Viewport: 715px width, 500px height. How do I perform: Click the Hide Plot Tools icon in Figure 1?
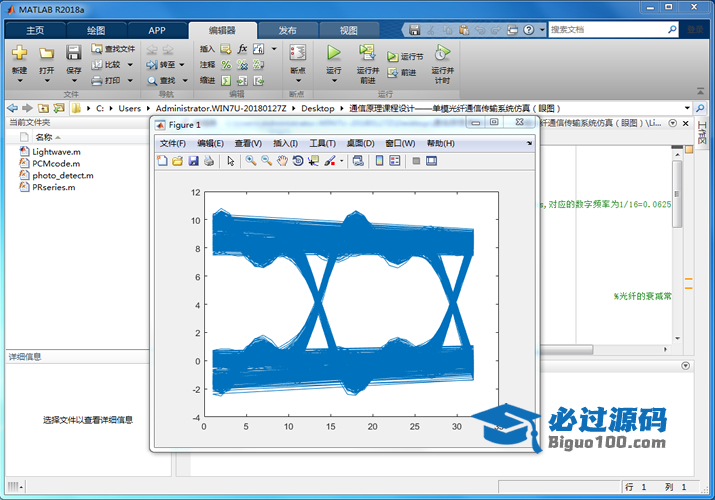[x=416, y=160]
